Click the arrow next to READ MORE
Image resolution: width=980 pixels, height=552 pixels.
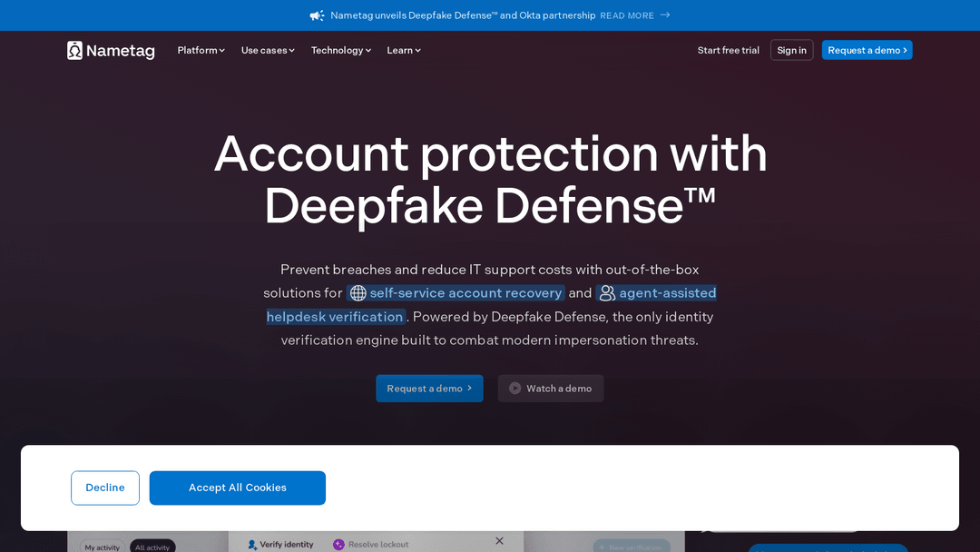(x=665, y=15)
